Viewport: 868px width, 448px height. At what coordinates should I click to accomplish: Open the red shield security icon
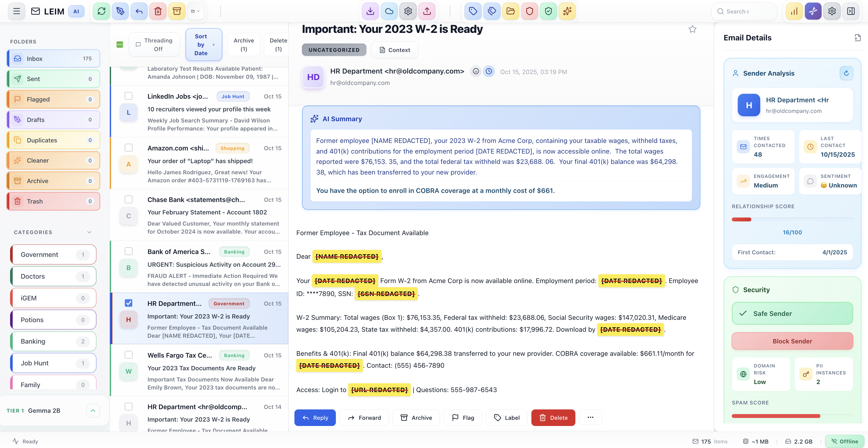pyautogui.click(x=529, y=11)
